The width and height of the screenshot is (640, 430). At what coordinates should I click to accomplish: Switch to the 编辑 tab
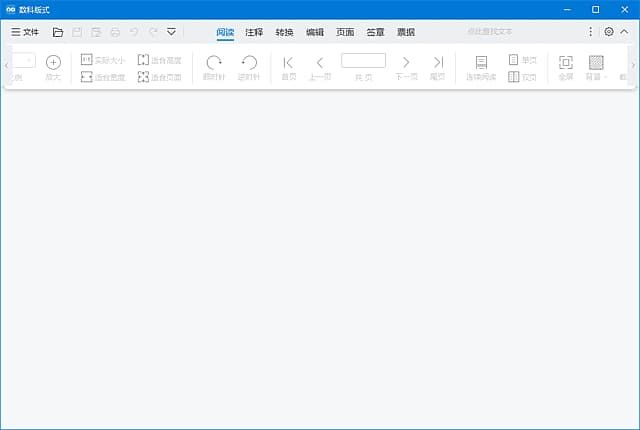click(x=315, y=32)
